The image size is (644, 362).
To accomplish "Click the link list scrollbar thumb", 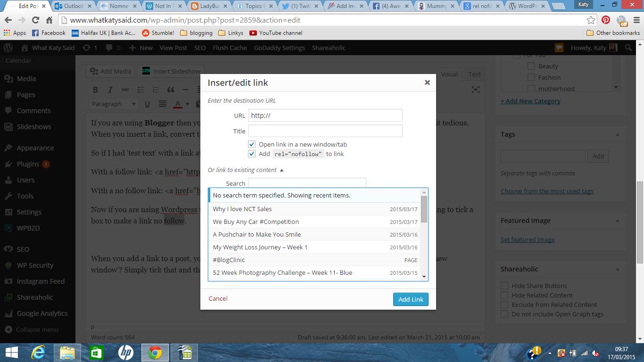I will 424,209.
